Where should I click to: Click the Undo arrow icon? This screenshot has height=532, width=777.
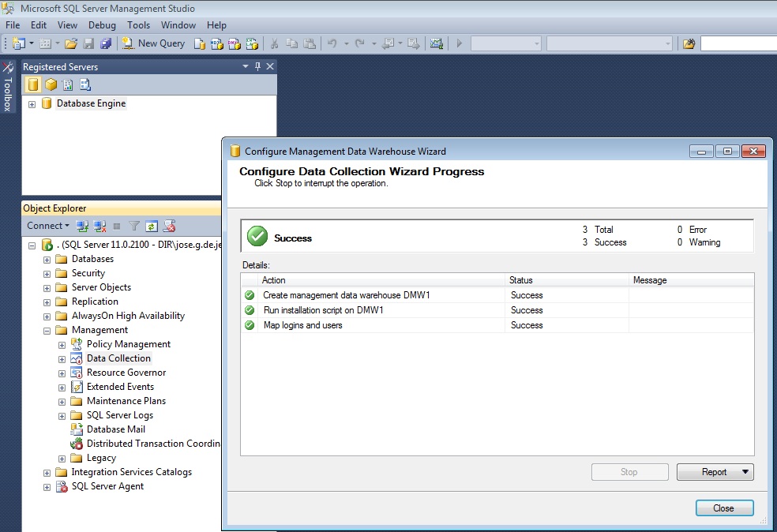pos(332,43)
